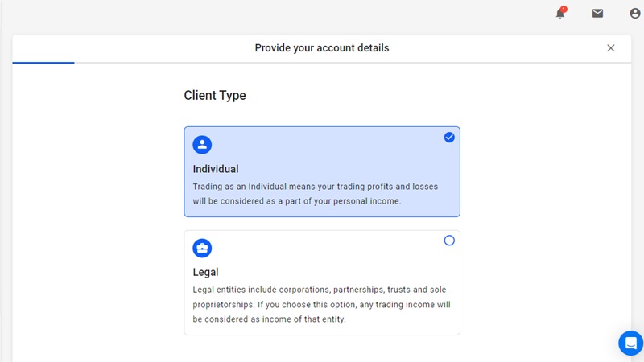
Task: Open the live chat bubble
Action: click(631, 343)
